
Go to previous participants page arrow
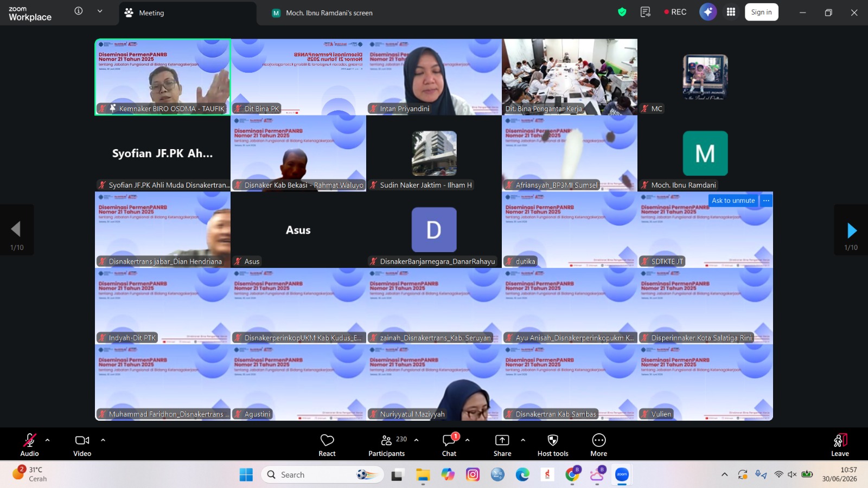click(16, 229)
